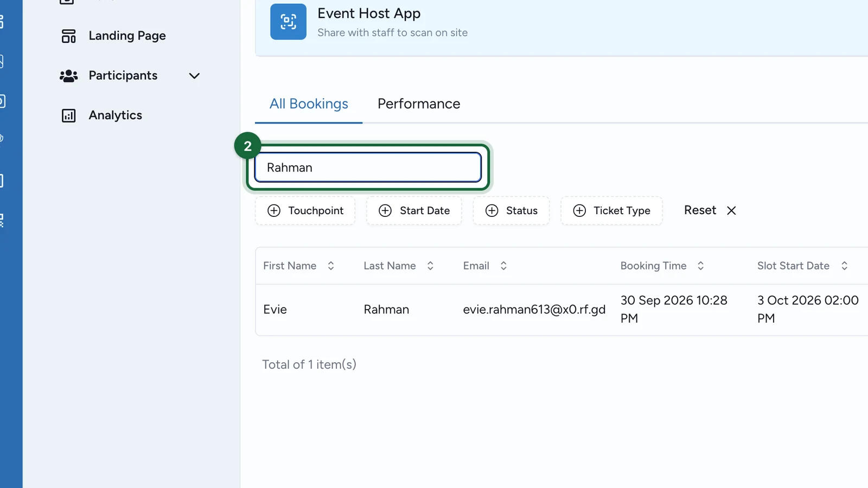Focus the search field containing Rahman
The height and width of the screenshot is (488, 868).
click(x=368, y=168)
